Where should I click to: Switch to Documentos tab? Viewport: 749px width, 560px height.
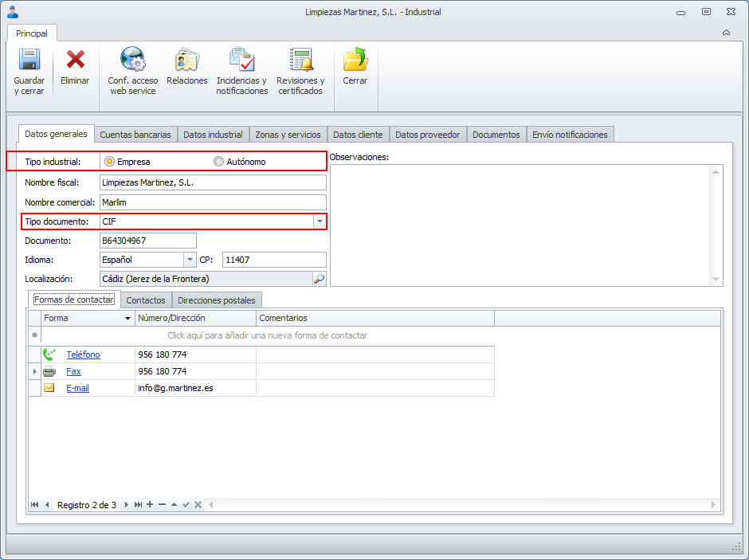pyautogui.click(x=496, y=135)
